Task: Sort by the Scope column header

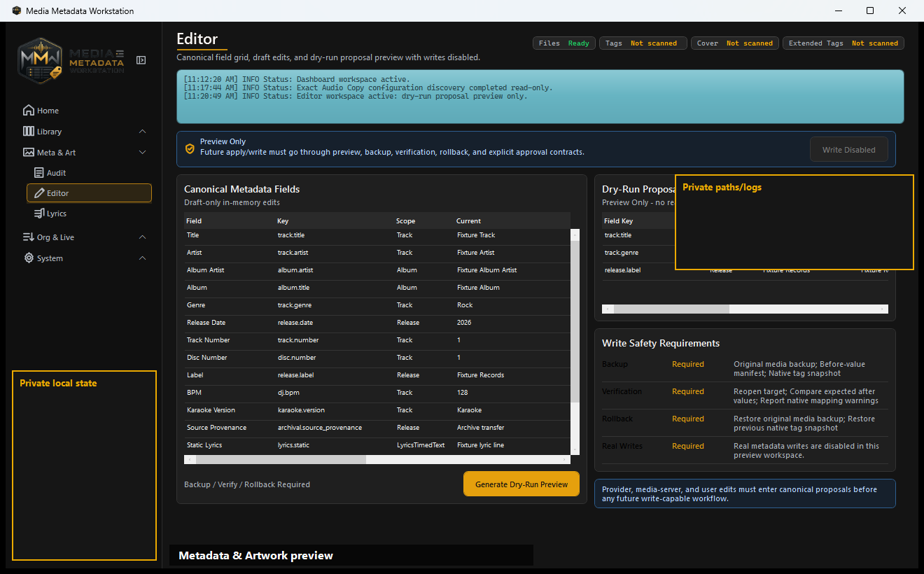Action: coord(405,221)
